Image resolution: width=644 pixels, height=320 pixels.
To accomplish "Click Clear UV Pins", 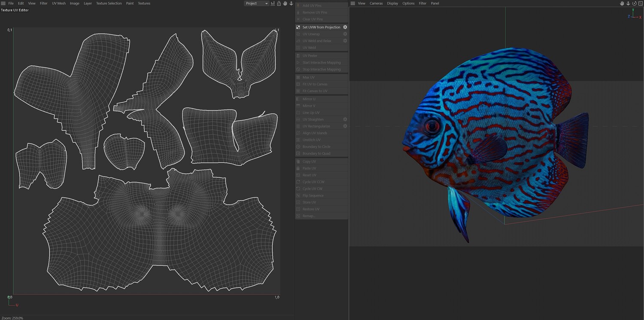I will pos(321,19).
